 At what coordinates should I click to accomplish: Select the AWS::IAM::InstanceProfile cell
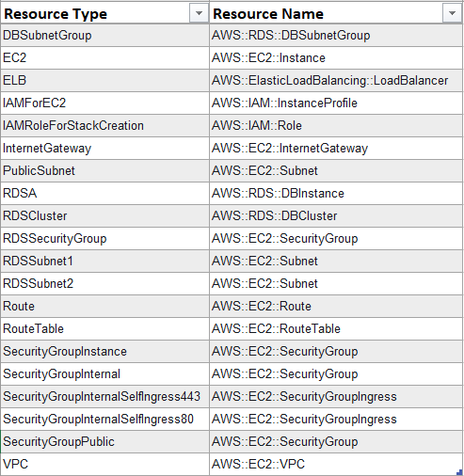pos(336,103)
